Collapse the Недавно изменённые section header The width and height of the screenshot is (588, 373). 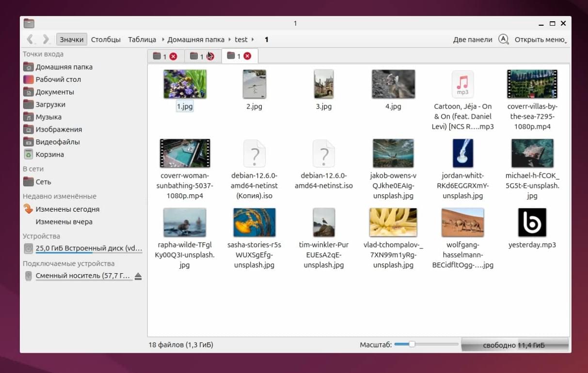pyautogui.click(x=60, y=196)
